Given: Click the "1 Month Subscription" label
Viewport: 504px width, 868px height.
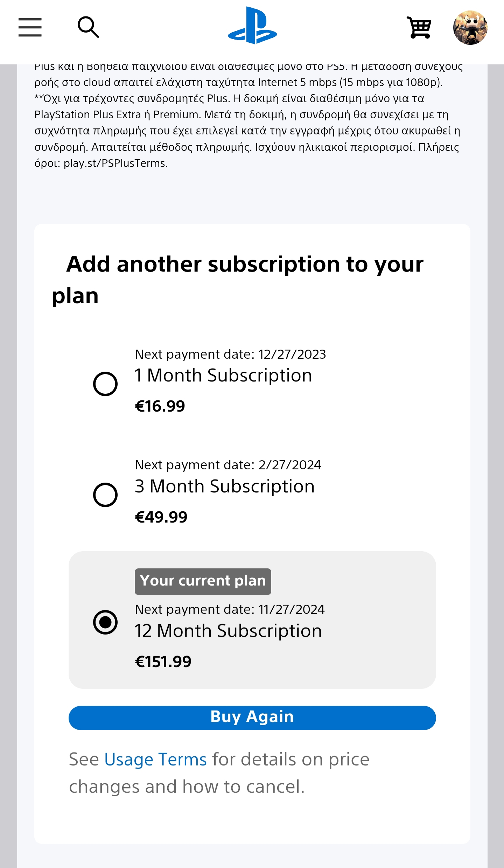Looking at the screenshot, I should (x=223, y=376).
